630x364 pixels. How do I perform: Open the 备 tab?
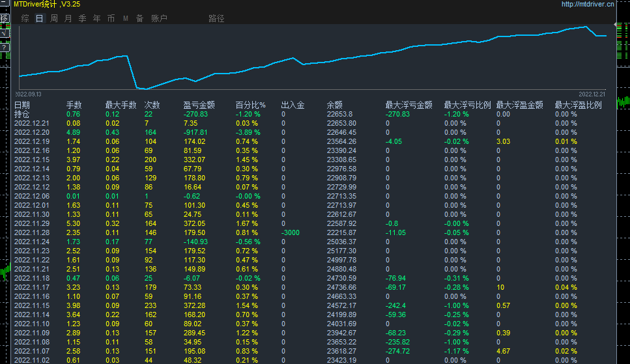tap(140, 18)
